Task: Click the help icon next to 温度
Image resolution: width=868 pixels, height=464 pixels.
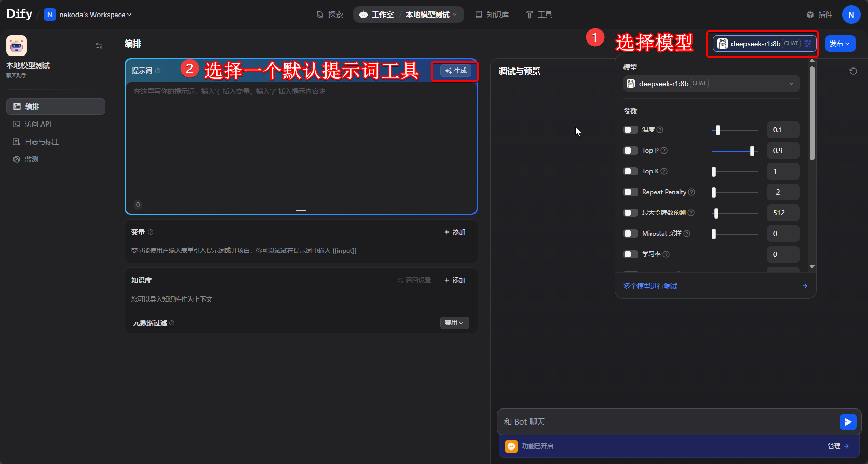Action: [660, 130]
